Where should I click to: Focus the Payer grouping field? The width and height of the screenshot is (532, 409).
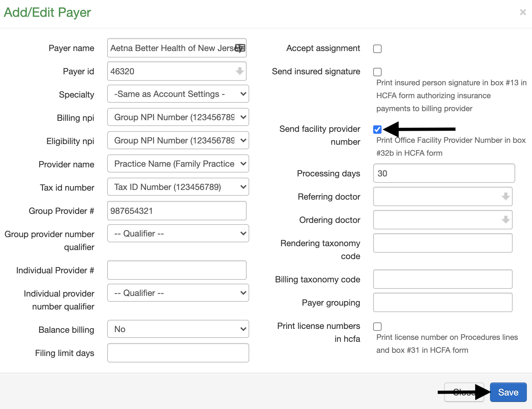(443, 302)
